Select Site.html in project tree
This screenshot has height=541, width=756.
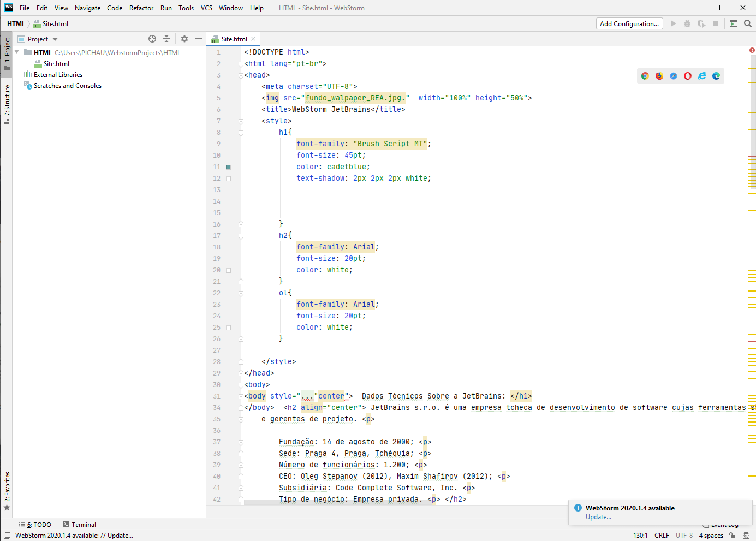tap(52, 64)
